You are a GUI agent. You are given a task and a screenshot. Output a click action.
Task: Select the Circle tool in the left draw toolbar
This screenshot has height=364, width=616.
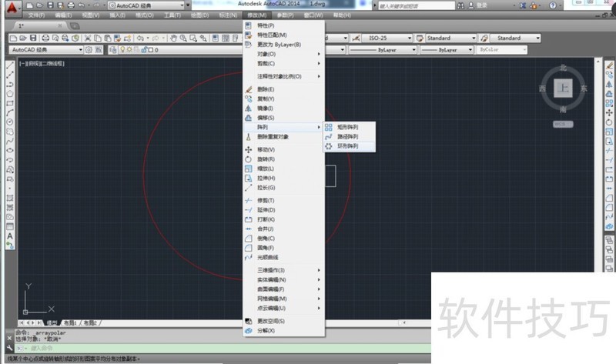(10, 122)
